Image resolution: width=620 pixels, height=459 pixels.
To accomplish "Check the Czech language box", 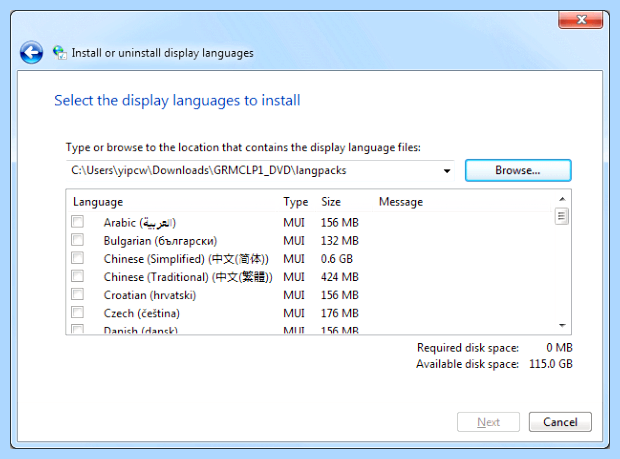I will click(78, 312).
